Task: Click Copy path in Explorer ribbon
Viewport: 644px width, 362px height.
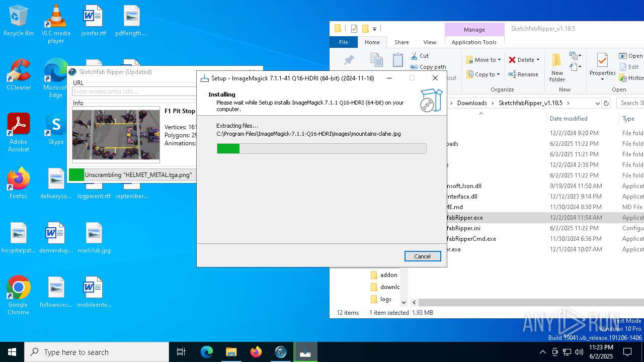Action: [x=428, y=67]
